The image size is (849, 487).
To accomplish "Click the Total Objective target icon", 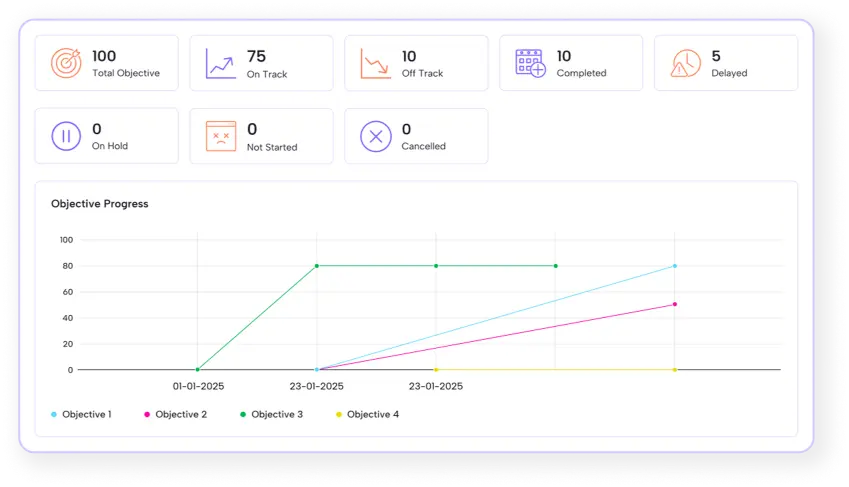I will click(x=66, y=64).
